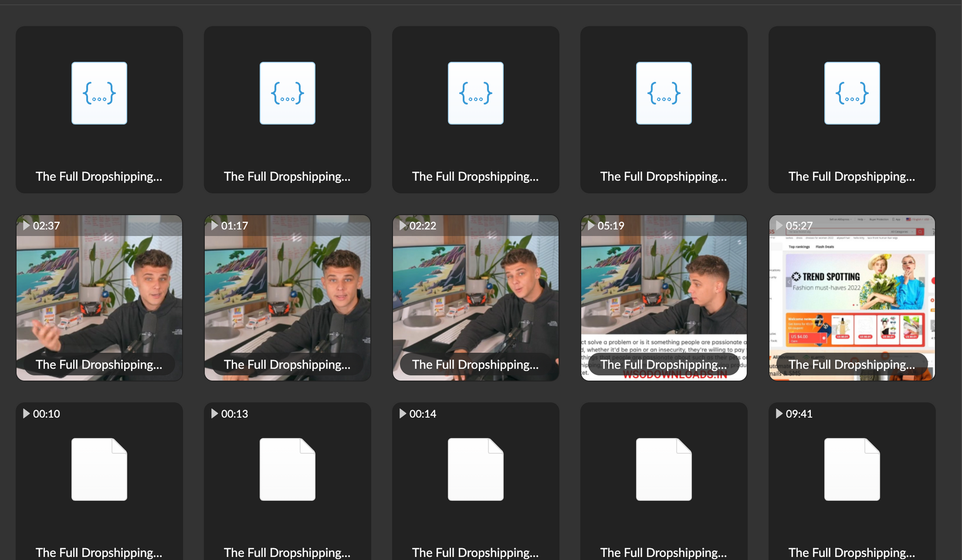Click the blank file icon of the 00:14 clip
Viewport: 962px width, 560px height.
click(476, 469)
